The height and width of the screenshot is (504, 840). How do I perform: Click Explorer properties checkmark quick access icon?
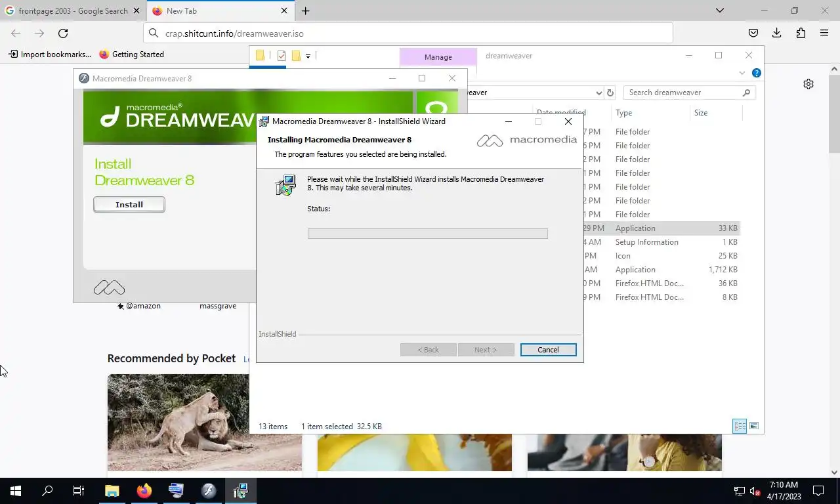[282, 56]
